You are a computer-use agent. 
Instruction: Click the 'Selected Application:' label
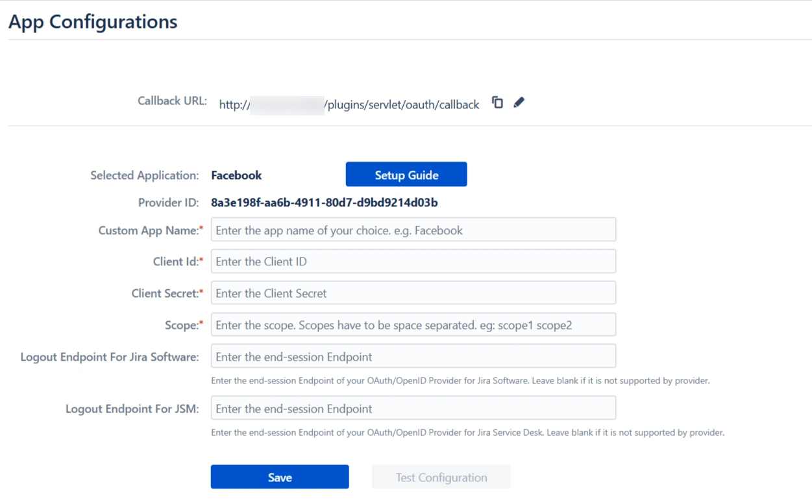pyautogui.click(x=145, y=175)
